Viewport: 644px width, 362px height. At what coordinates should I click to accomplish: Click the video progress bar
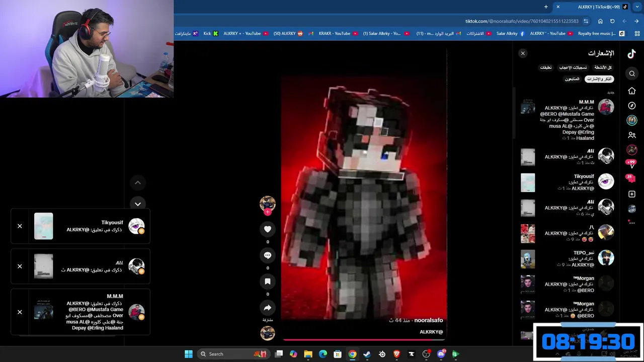[364, 339]
